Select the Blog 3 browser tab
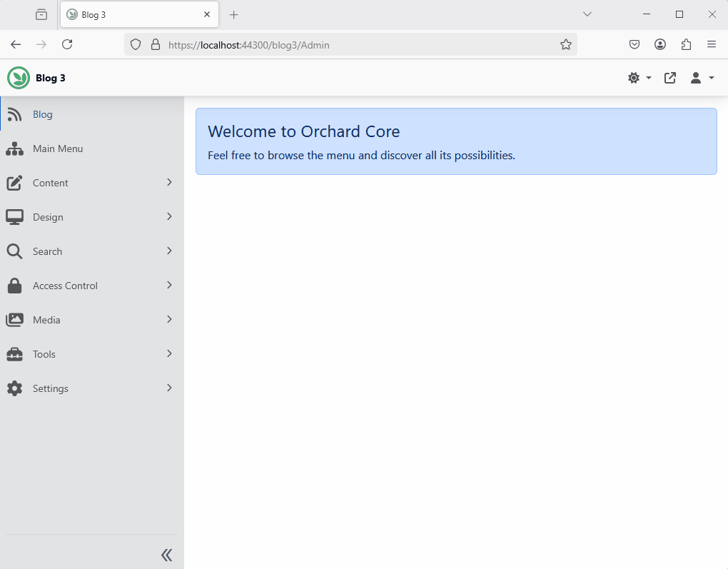The image size is (728, 569). 139,15
